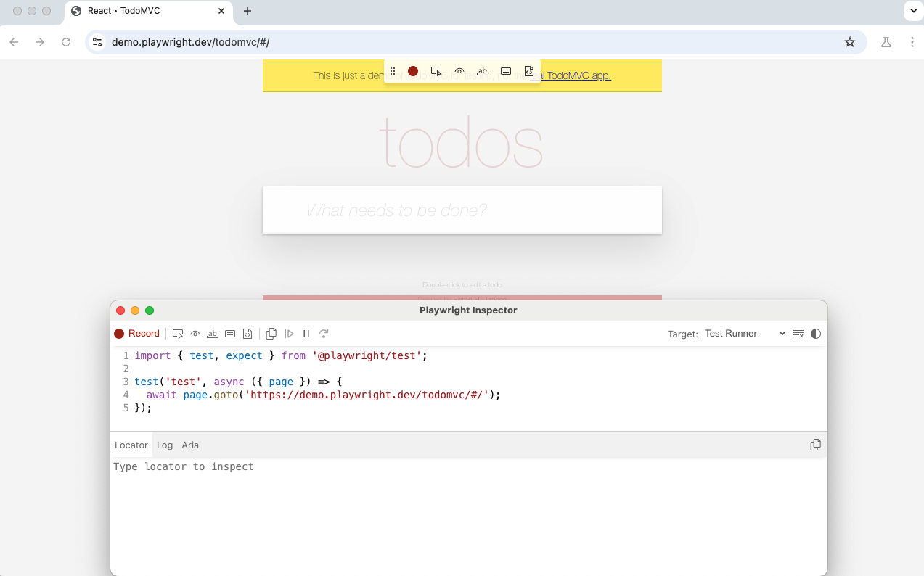Copy generated code with Inspector toolbar copy icon
The height and width of the screenshot is (576, 924).
(x=271, y=334)
